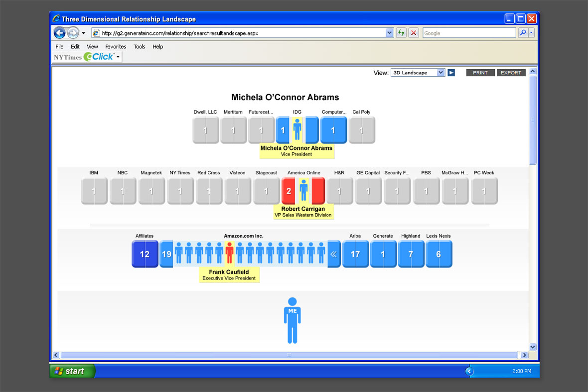Screen dimensions: 588x392
Task: Click the browser Back arrow button
Action: (60, 33)
